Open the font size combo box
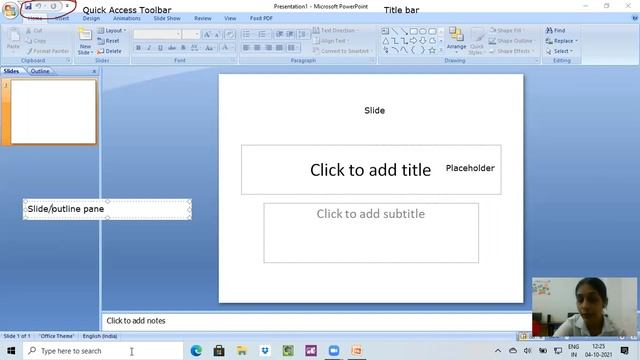640x360 pixels. point(191,34)
